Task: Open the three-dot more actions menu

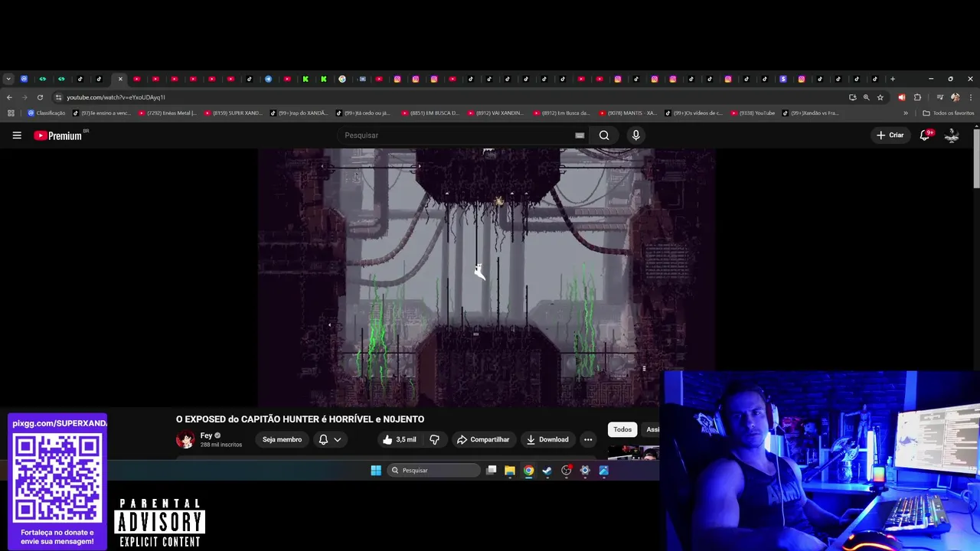Action: click(x=588, y=439)
